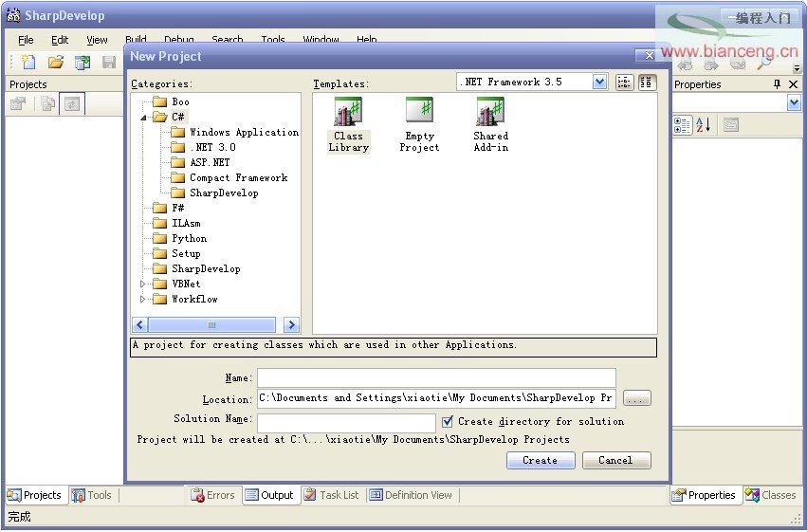This screenshot has height=532, width=807.
Task: Click the Location input field
Action: pos(436,398)
